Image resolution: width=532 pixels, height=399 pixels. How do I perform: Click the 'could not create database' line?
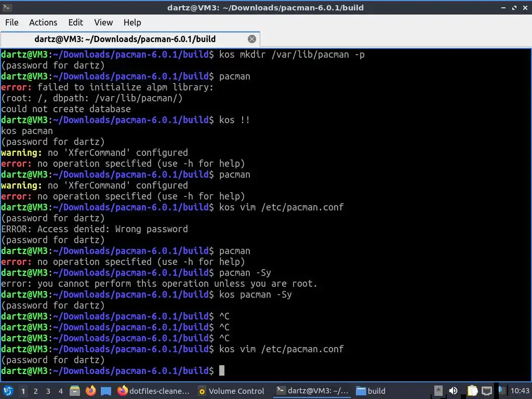pos(66,109)
